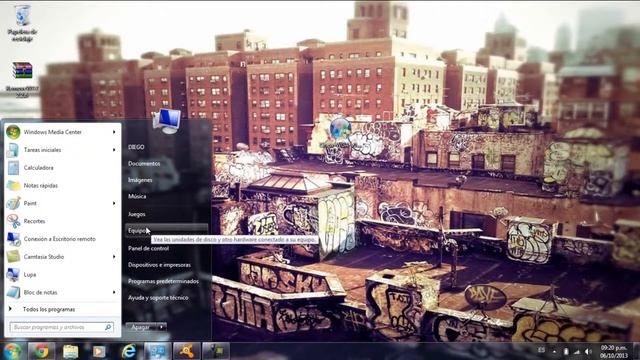The height and width of the screenshot is (360, 640).
Task: Open Conexión a Escritorio remoto
Action: (62, 239)
